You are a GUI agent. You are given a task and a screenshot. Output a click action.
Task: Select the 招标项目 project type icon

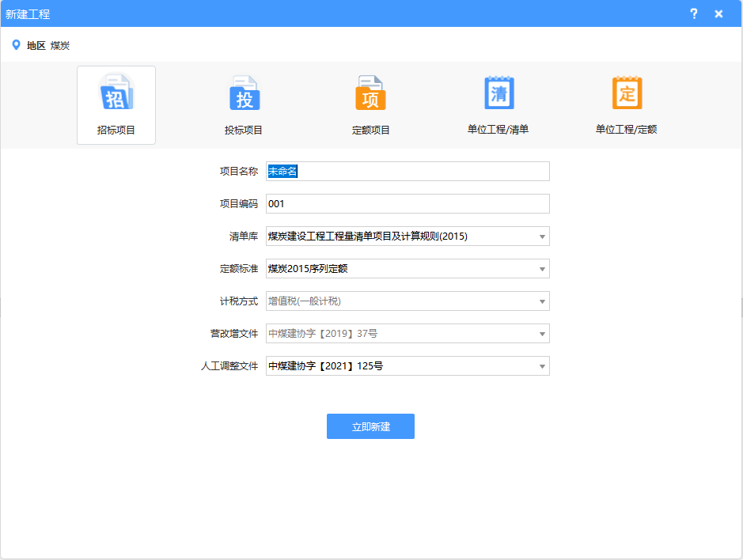(x=116, y=93)
